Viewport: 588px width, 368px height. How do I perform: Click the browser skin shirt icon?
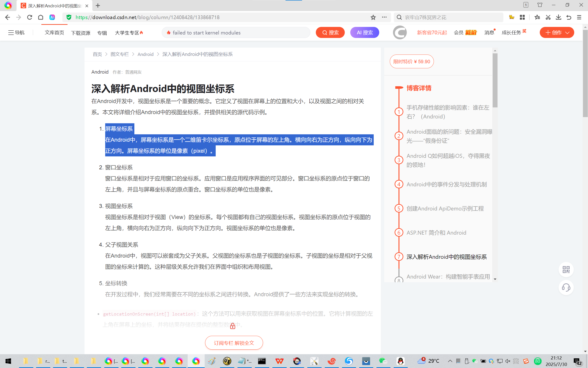pos(540,5)
